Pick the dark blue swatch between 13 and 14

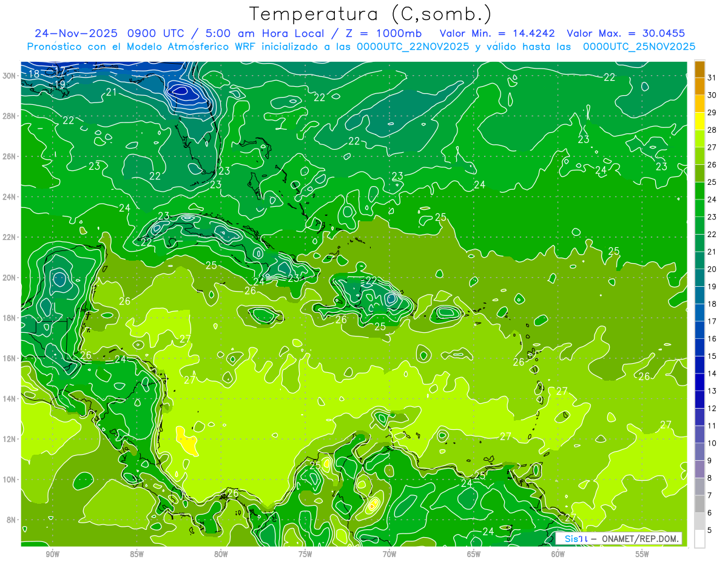pyautogui.click(x=699, y=382)
